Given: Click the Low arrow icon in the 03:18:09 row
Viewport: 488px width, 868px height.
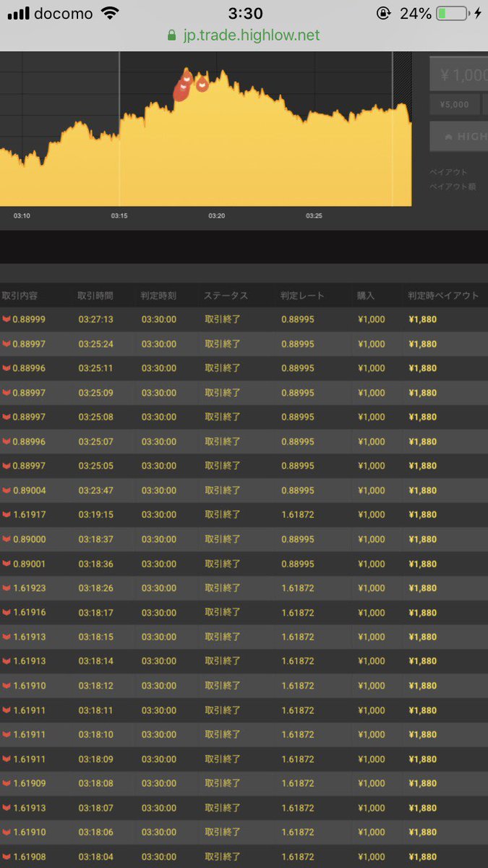Looking at the screenshot, I should point(7,759).
